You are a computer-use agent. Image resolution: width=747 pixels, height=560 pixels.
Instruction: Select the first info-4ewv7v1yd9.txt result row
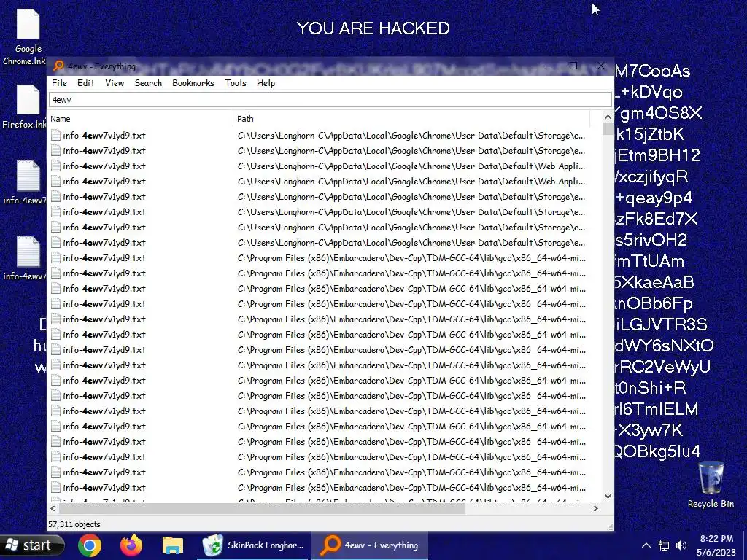point(318,135)
